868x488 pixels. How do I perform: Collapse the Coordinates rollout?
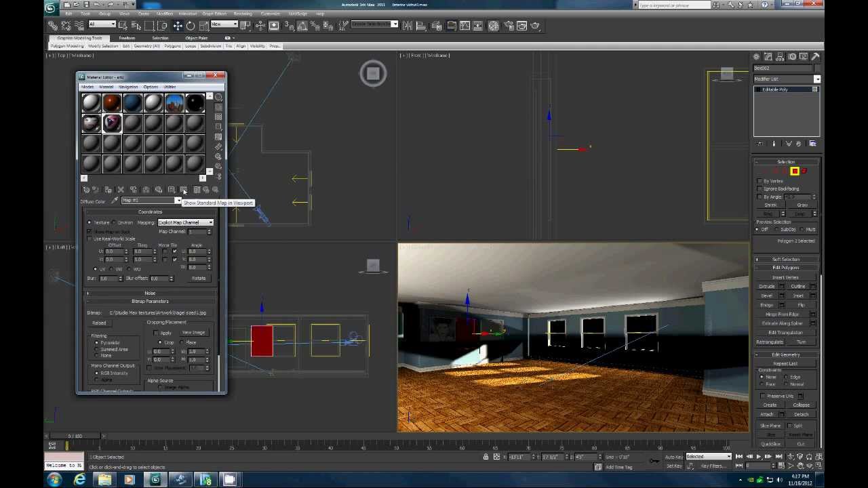click(x=150, y=212)
